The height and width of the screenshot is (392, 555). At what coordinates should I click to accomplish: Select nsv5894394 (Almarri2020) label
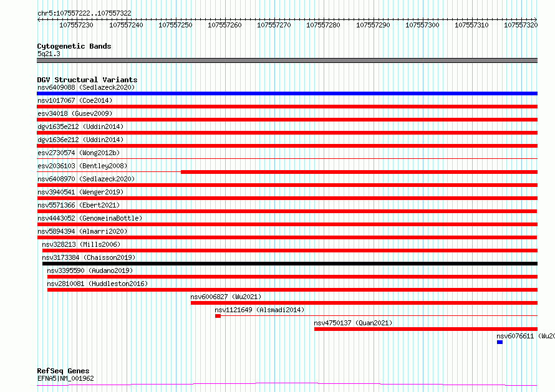(x=82, y=231)
